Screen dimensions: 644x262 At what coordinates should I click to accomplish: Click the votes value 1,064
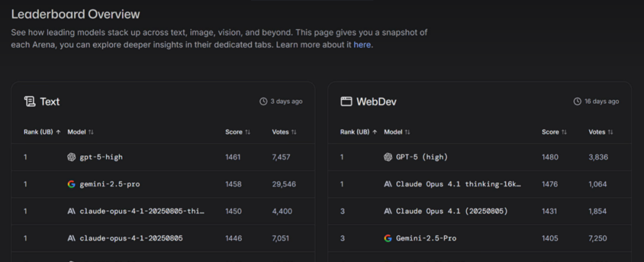pyautogui.click(x=597, y=184)
